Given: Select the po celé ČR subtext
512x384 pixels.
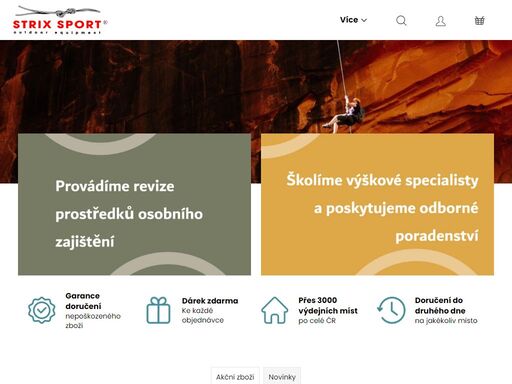Looking at the screenshot, I should pos(317,321).
